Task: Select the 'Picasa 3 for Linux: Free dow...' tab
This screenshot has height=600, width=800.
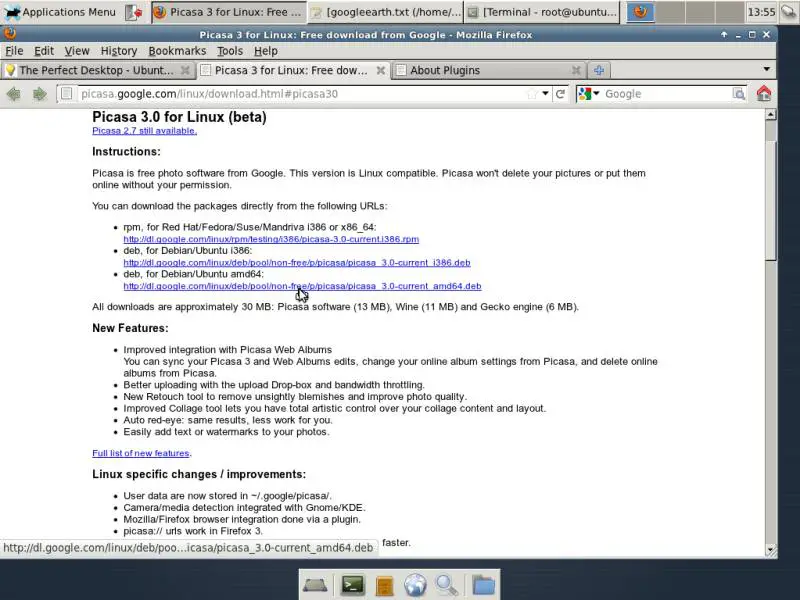Action: [x=293, y=70]
